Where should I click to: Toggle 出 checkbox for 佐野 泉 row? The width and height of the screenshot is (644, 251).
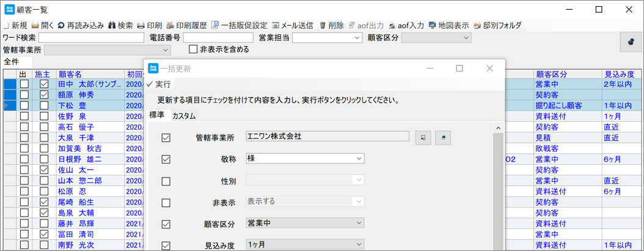24,116
